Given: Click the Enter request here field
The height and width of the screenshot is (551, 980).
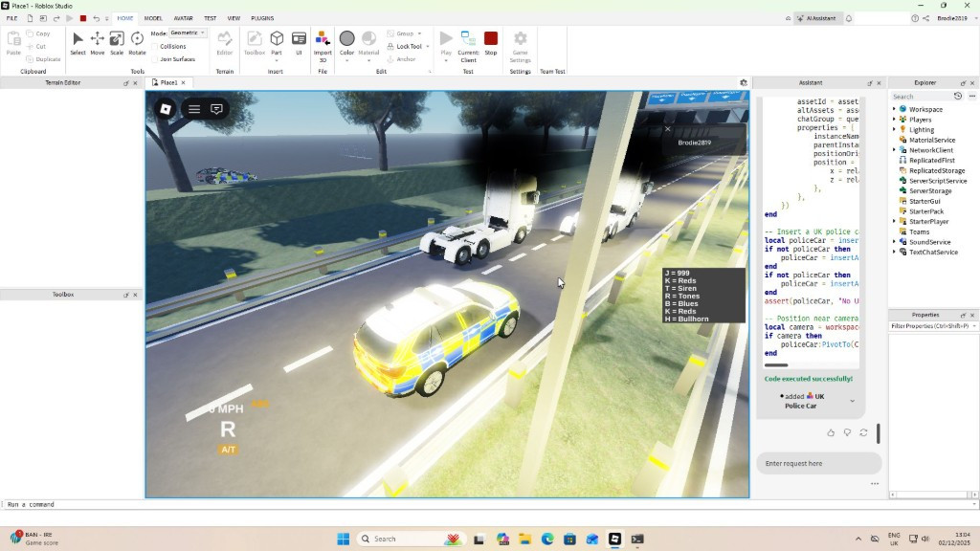Looking at the screenshot, I should (818, 463).
